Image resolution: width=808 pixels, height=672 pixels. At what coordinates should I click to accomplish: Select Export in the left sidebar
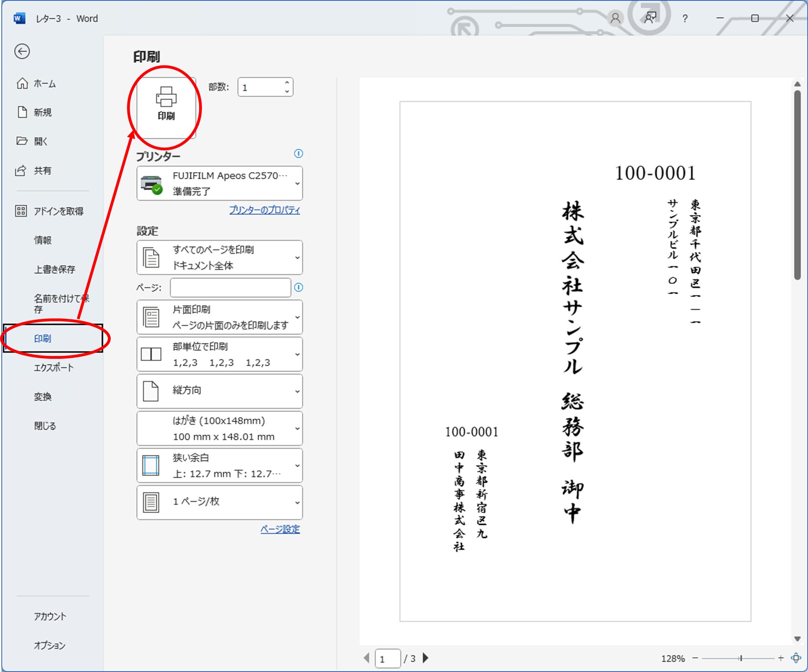pyautogui.click(x=53, y=368)
